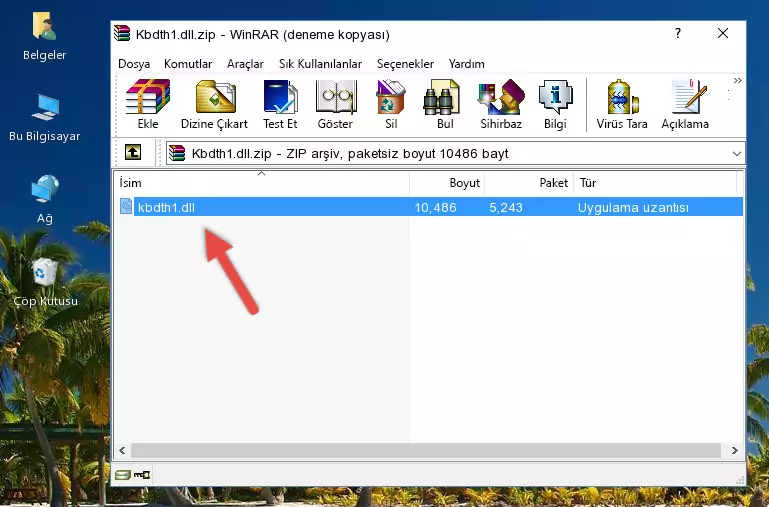The image size is (769, 507).
Task: Click the horizontal scrollbar right arrow
Action: pos(734,450)
